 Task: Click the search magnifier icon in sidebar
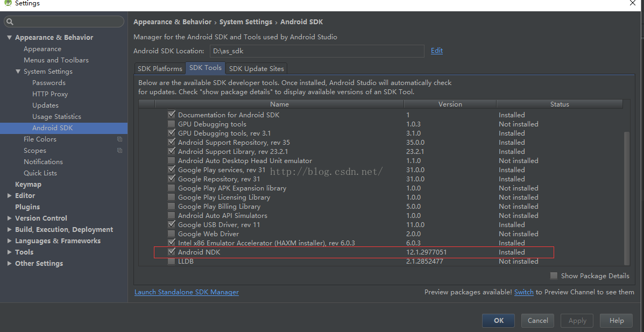click(x=10, y=22)
